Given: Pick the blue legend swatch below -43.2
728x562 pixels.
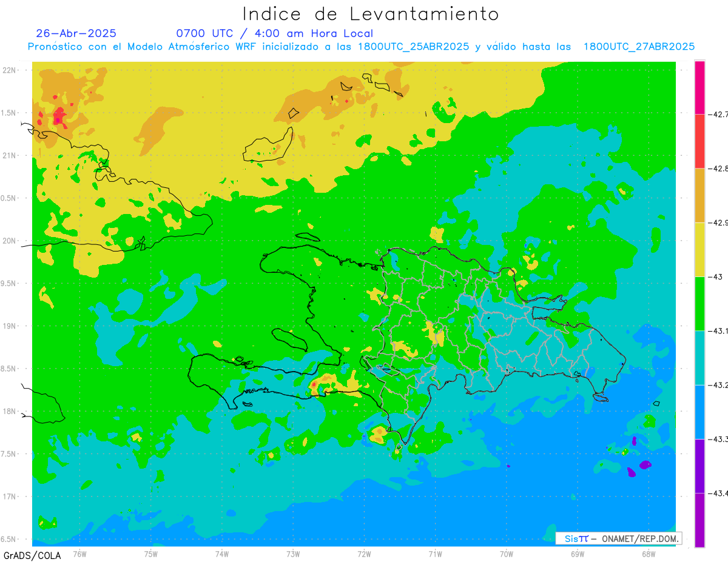Looking at the screenshot, I should click(x=699, y=412).
